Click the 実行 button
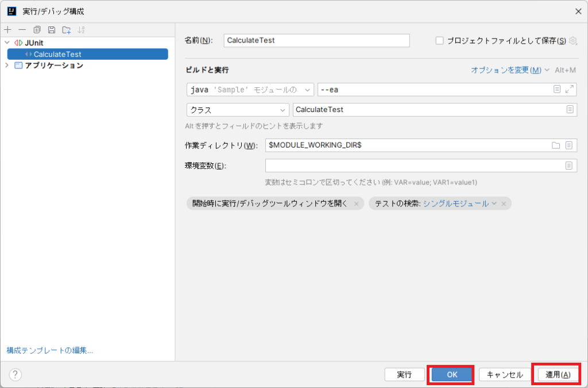 pos(404,374)
